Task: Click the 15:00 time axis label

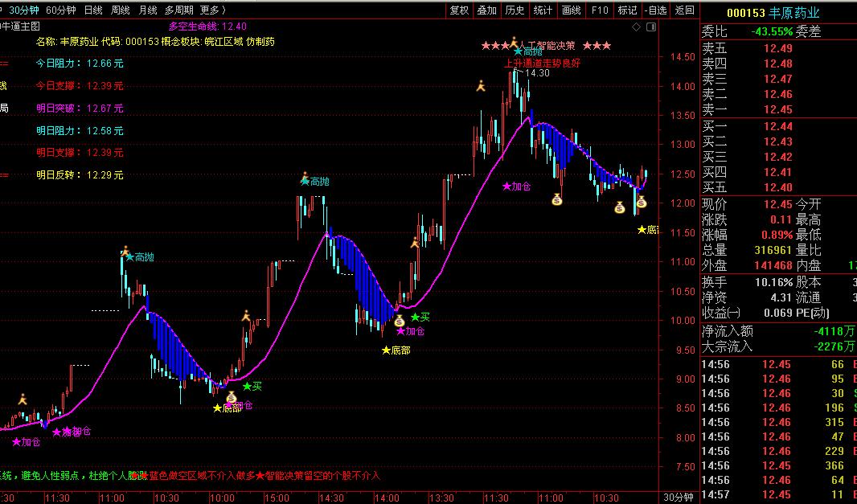Action: (277, 498)
